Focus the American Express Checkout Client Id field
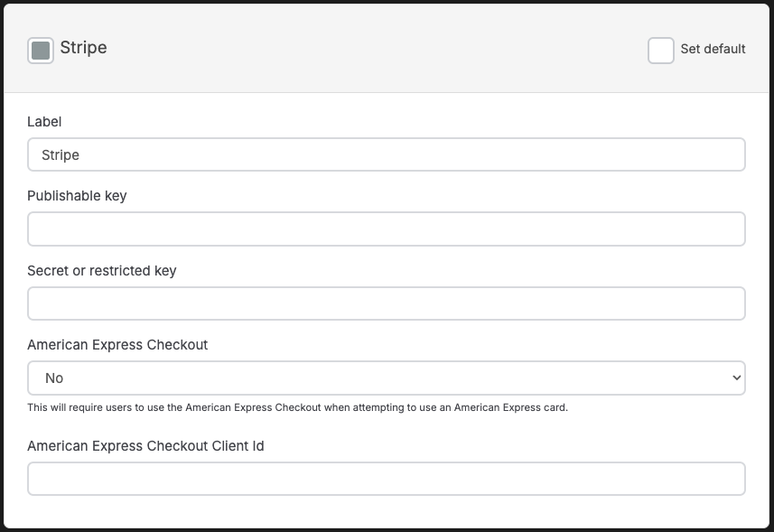Screen dimensions: 774x532 [x=386, y=479]
